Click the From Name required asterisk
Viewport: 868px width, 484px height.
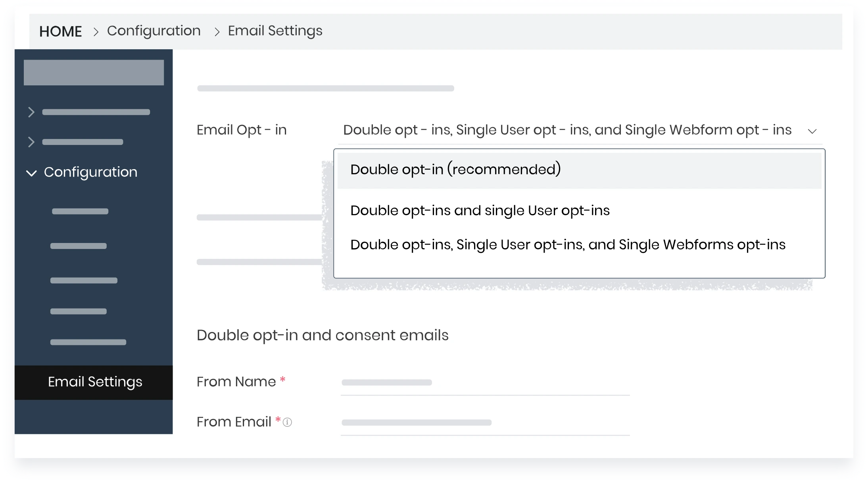click(x=282, y=379)
